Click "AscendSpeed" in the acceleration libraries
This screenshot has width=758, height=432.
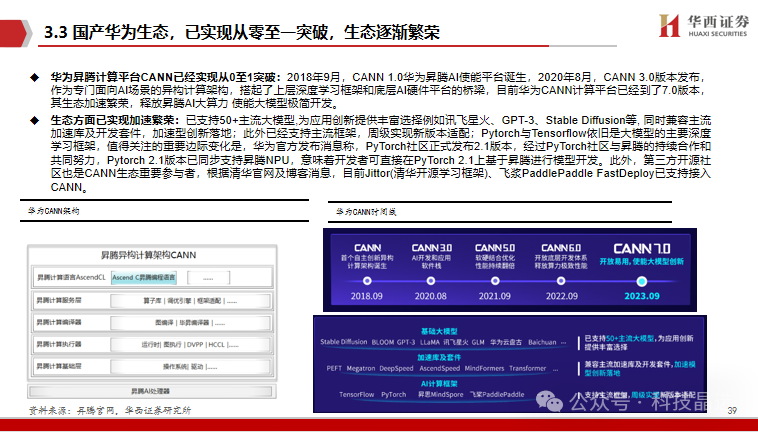[x=439, y=368]
